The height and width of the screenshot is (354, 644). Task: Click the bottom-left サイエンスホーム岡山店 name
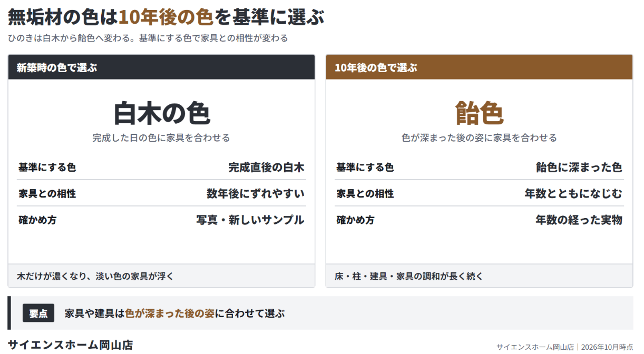point(70,345)
